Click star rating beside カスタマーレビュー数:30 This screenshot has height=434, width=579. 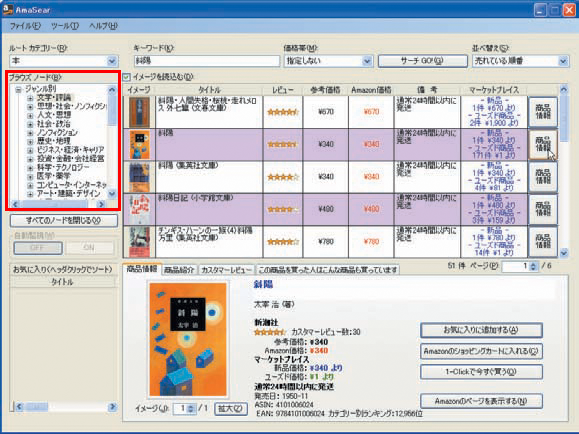pos(270,332)
